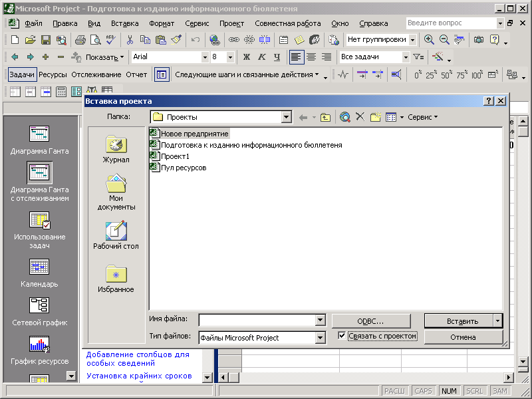Image resolution: width=532 pixels, height=399 pixels.
Task: Click the Indent green right arrow
Action: pos(30,57)
